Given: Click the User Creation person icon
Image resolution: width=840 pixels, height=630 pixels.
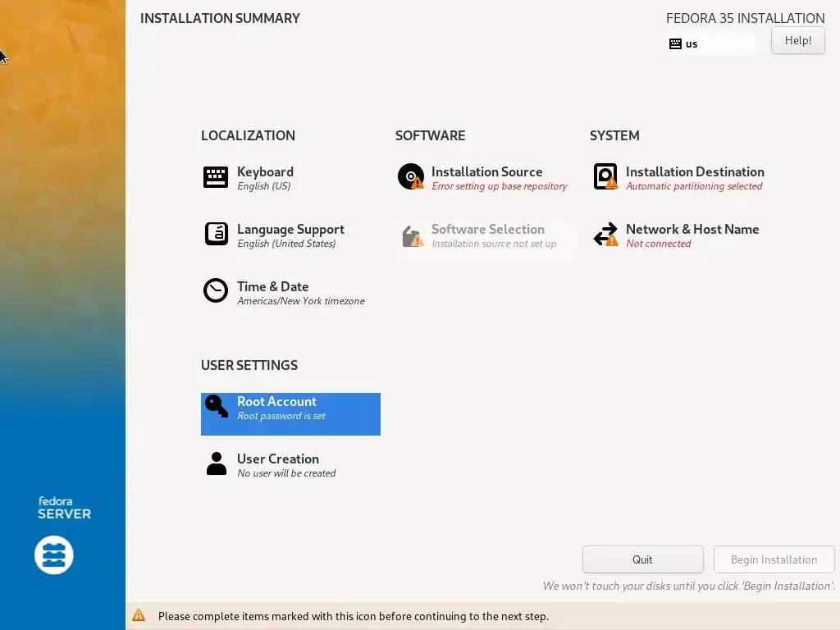Looking at the screenshot, I should [217, 463].
